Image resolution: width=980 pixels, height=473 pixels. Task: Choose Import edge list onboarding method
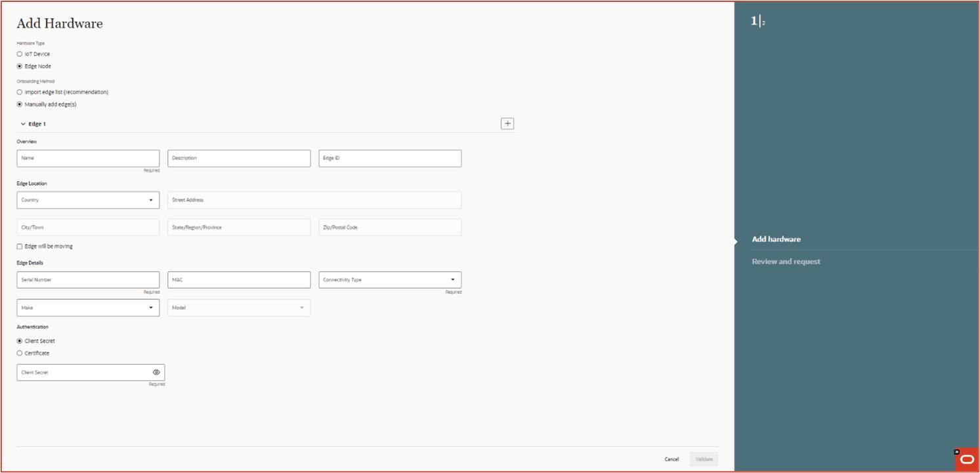coord(19,92)
